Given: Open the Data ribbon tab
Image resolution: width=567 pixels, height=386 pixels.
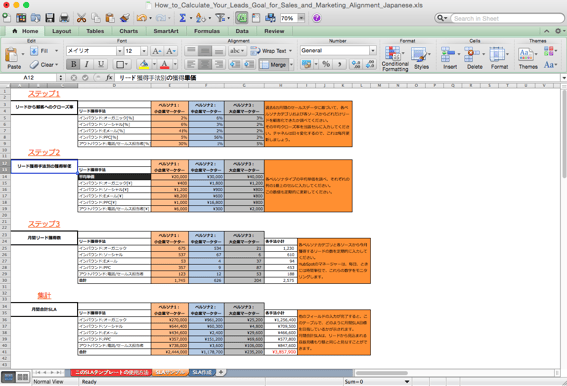Looking at the screenshot, I should (242, 31).
